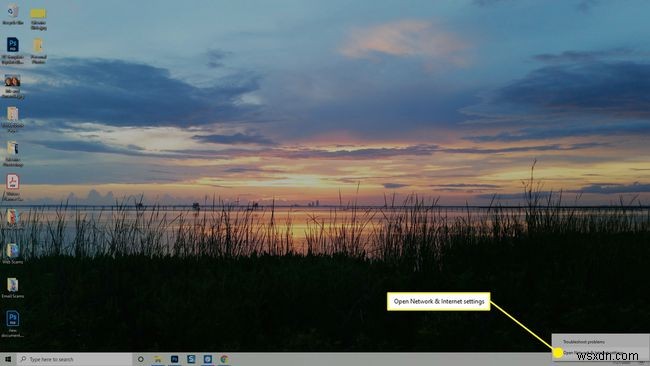Screen dimensions: 650x366
Task: Open File Explorer from the taskbar
Action: tap(158, 359)
